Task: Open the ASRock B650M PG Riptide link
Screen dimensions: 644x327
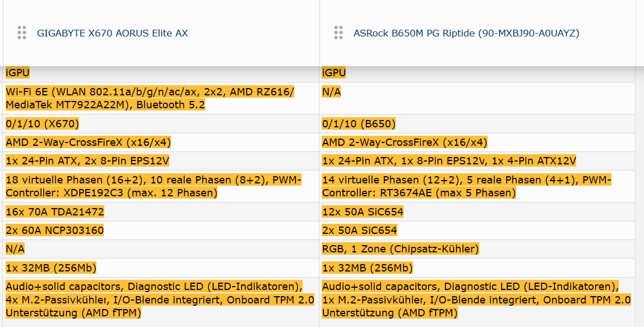Action: point(466,33)
